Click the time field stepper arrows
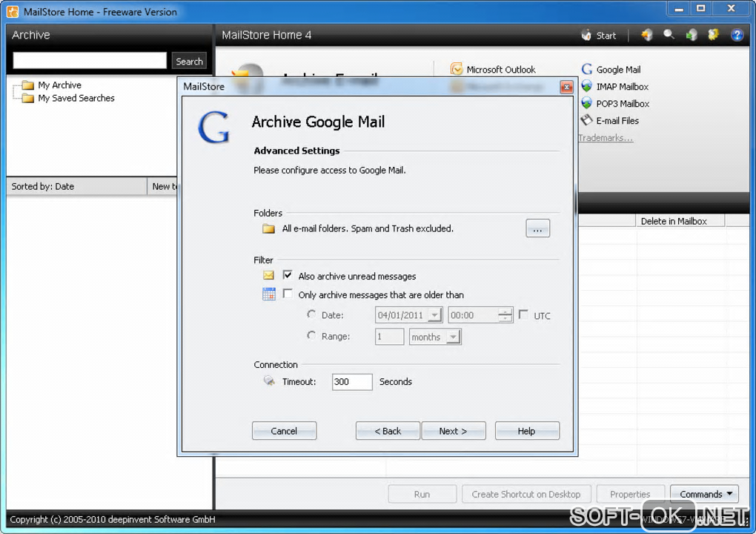The image size is (756, 534). (505, 315)
